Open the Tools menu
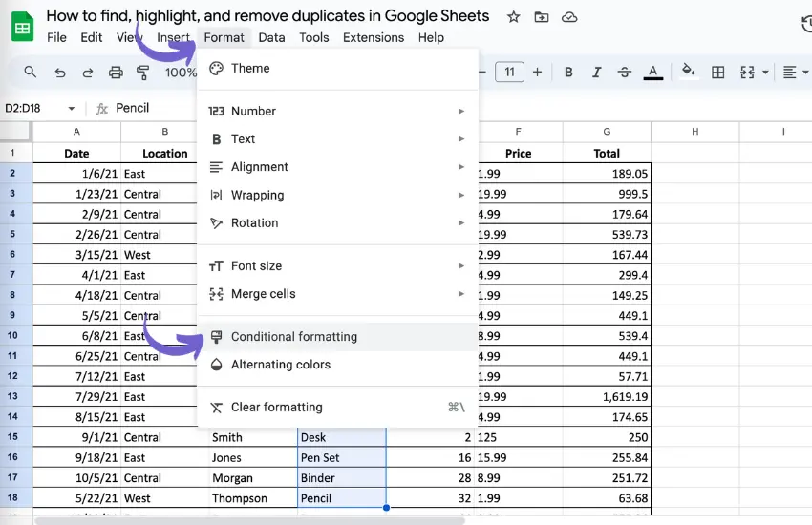812x525 pixels. [x=314, y=37]
